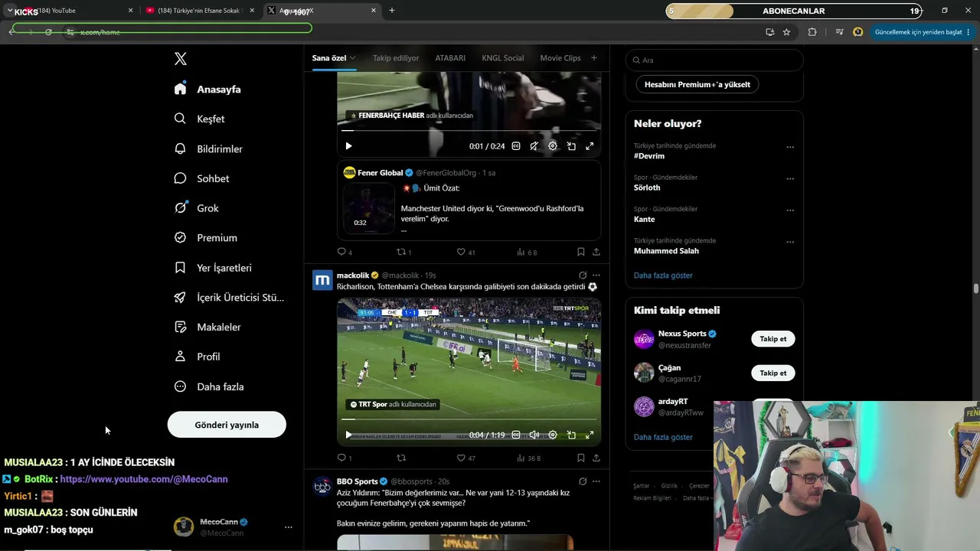Click Gönderi yayınla button
Viewport: 980px width, 551px height.
click(227, 425)
